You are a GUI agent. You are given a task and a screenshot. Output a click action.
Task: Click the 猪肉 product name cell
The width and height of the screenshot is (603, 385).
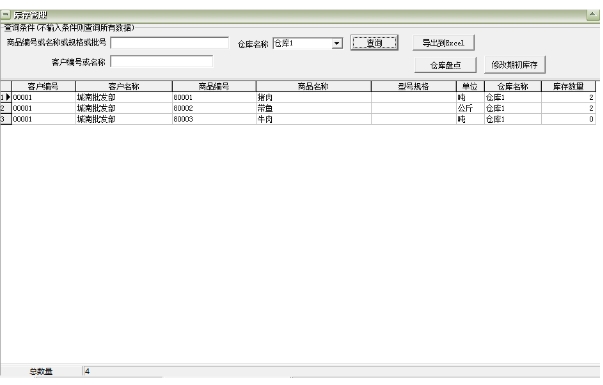click(314, 97)
